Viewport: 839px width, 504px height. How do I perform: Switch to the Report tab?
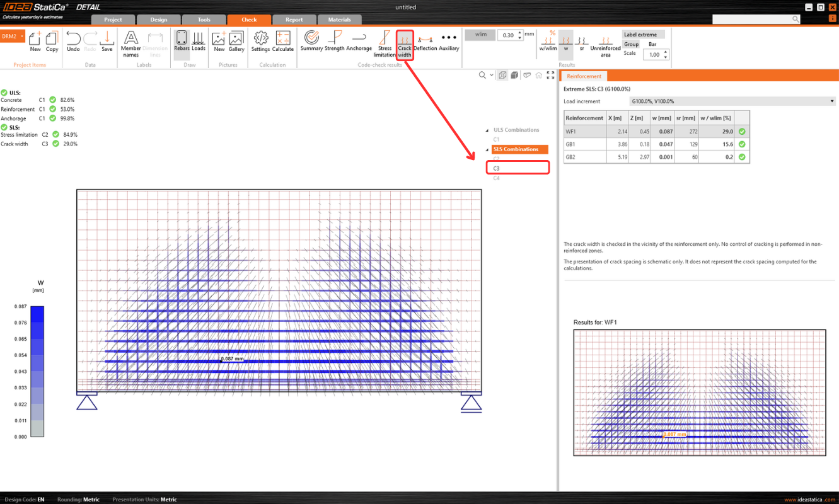[x=294, y=20]
